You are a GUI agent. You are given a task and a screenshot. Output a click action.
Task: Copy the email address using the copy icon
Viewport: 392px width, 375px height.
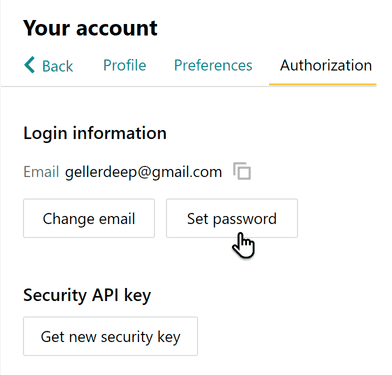(x=242, y=171)
